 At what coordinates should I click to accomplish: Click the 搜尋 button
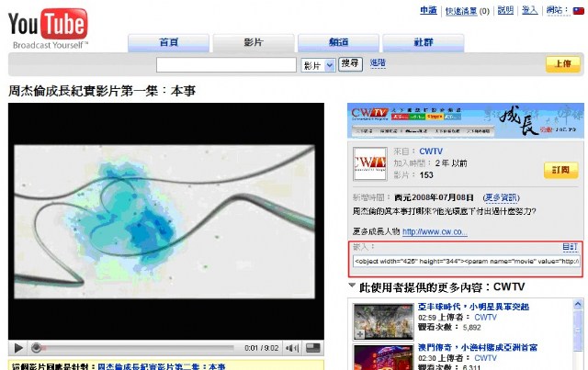pos(350,63)
